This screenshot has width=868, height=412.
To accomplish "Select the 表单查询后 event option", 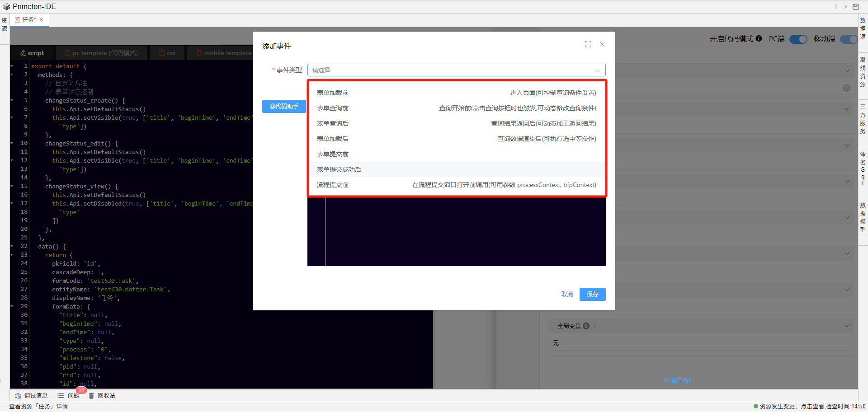I will pyautogui.click(x=457, y=123).
